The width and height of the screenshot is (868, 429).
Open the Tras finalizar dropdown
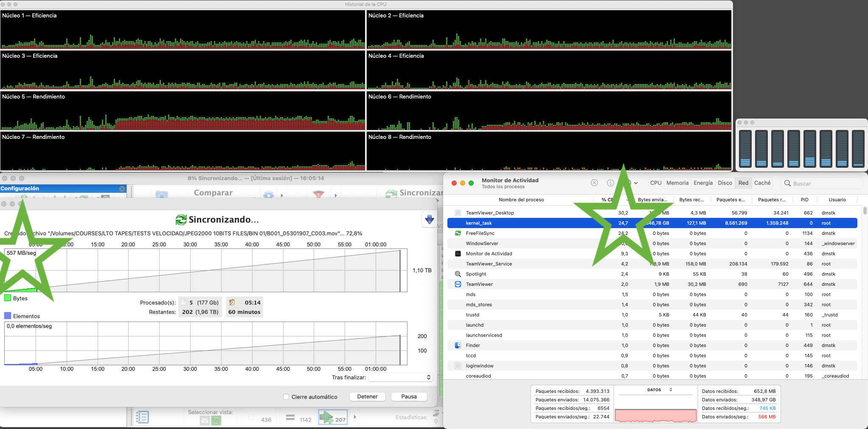click(400, 377)
